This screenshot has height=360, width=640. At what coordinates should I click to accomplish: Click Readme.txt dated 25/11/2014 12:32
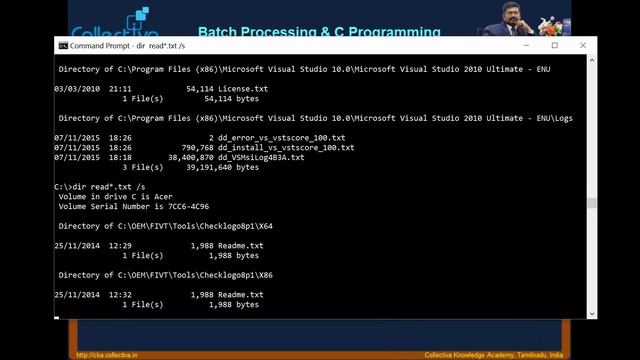tap(240, 294)
